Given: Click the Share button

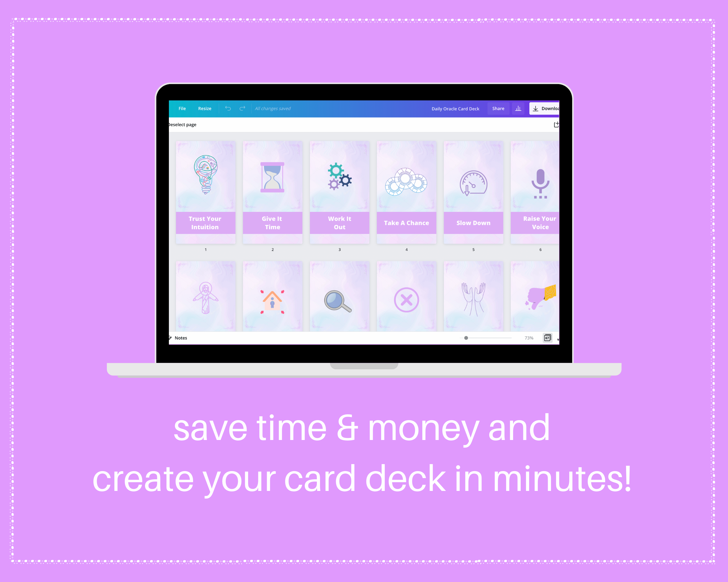Looking at the screenshot, I should point(498,109).
